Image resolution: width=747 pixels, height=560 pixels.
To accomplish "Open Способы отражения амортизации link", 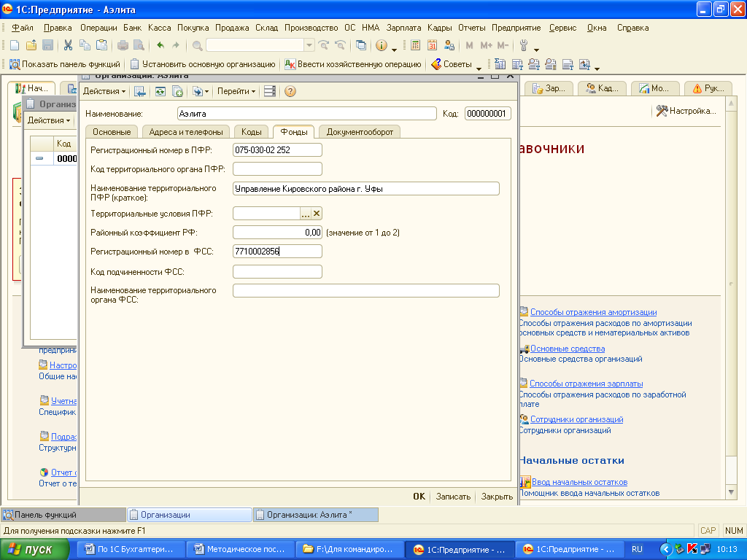I will point(593,312).
